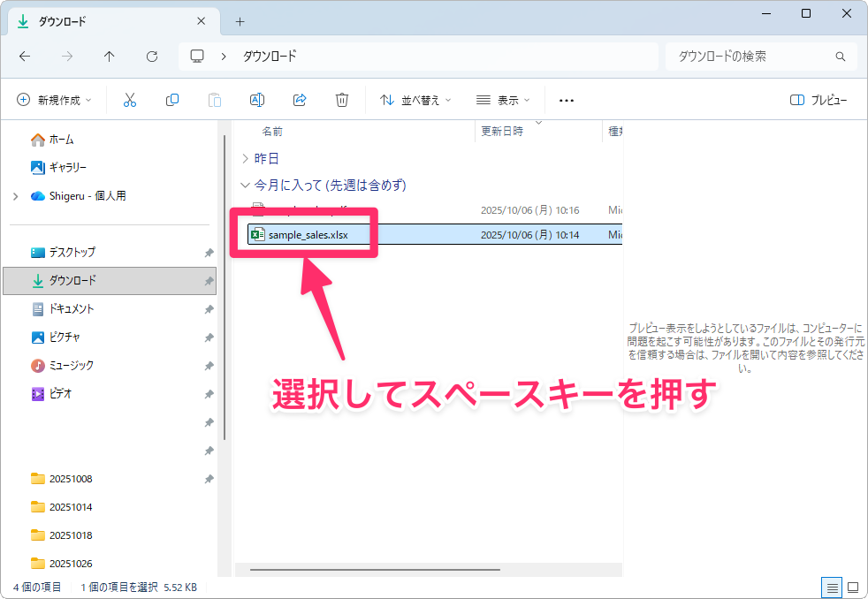868x599 pixels.
Task: Add a new tab with plus button
Action: [240, 21]
